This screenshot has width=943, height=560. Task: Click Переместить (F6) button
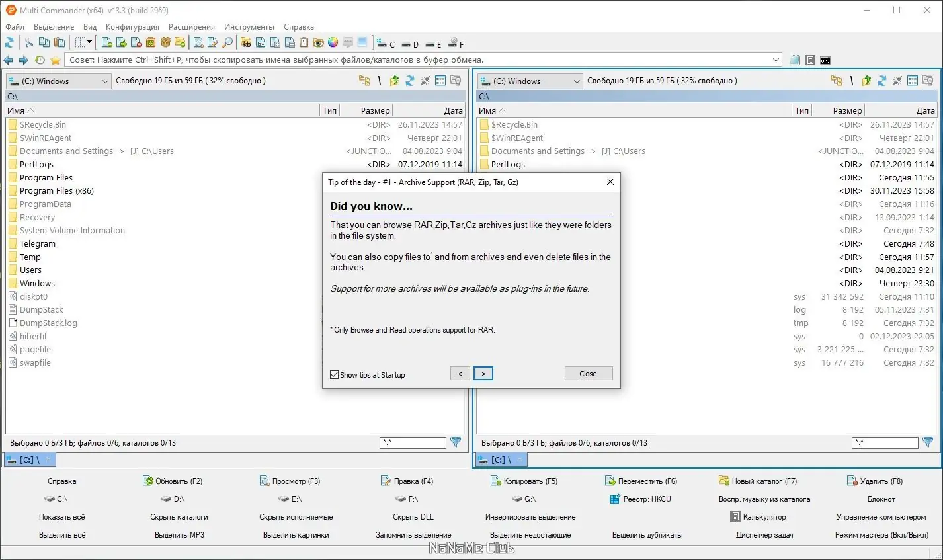pyautogui.click(x=641, y=481)
